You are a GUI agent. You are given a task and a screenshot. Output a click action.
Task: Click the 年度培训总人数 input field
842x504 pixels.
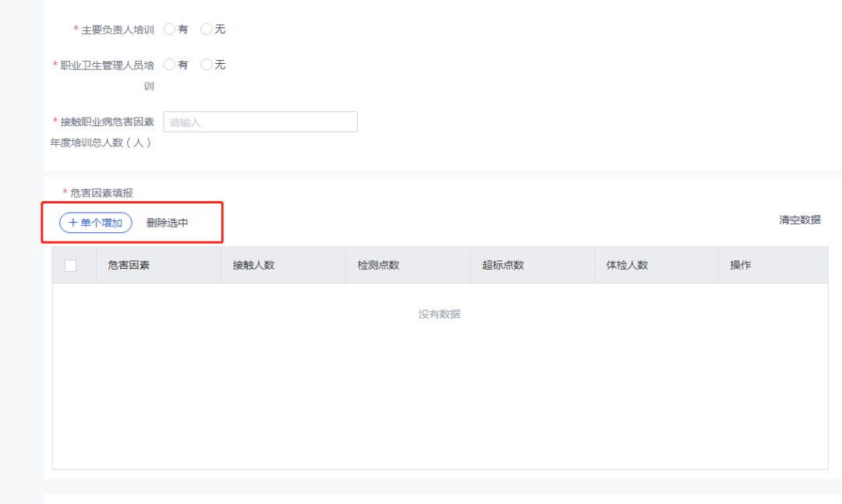260,122
